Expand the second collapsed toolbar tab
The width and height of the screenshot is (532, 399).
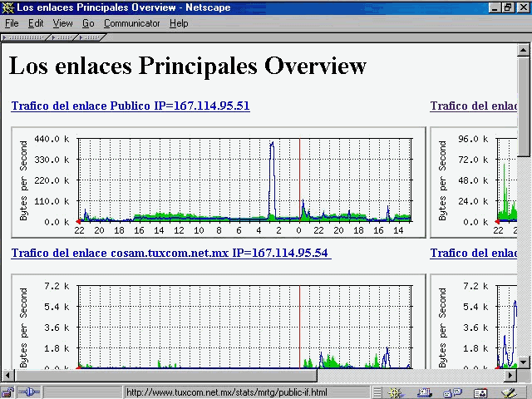(x=63, y=37)
